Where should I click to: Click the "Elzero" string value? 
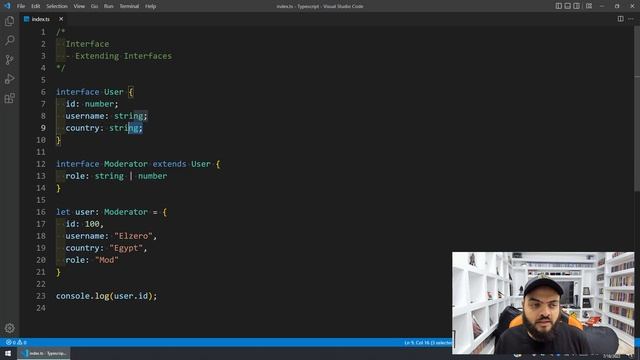tap(133, 236)
